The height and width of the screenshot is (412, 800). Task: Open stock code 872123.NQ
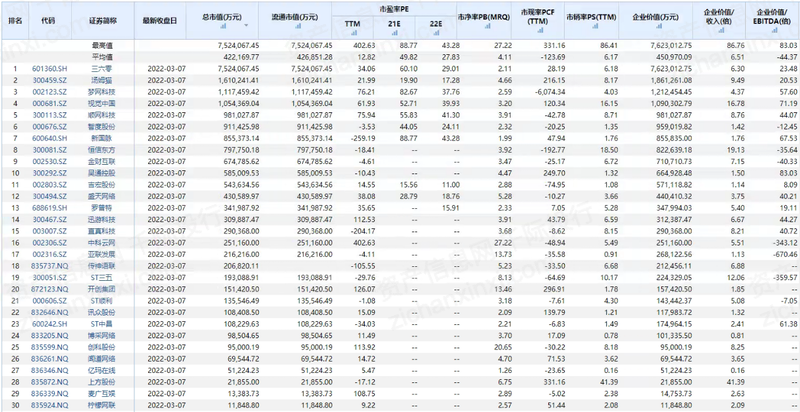point(48,289)
